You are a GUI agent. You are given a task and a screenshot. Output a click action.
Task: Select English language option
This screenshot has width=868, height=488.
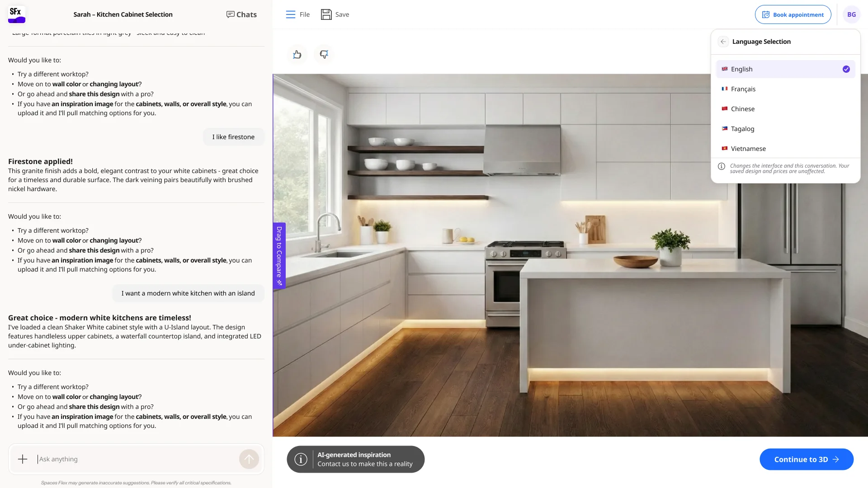tap(786, 69)
